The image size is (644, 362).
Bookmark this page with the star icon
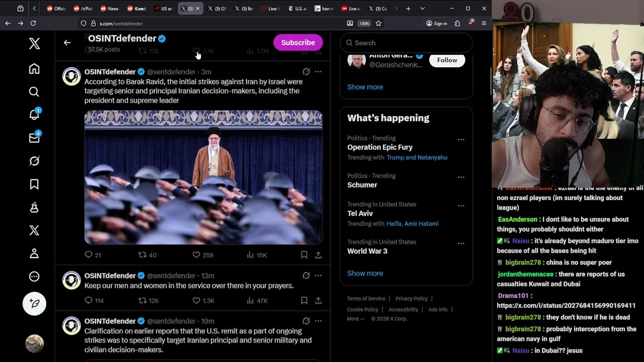[x=378, y=23]
